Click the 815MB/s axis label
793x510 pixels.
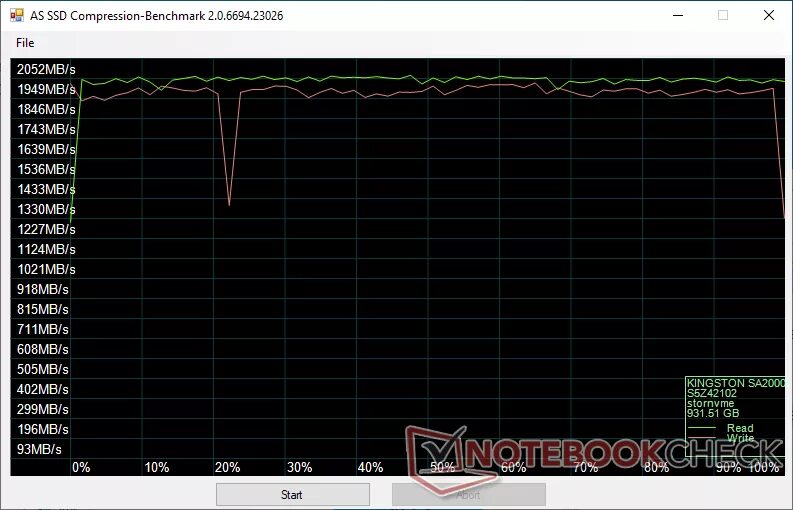pyautogui.click(x=42, y=310)
